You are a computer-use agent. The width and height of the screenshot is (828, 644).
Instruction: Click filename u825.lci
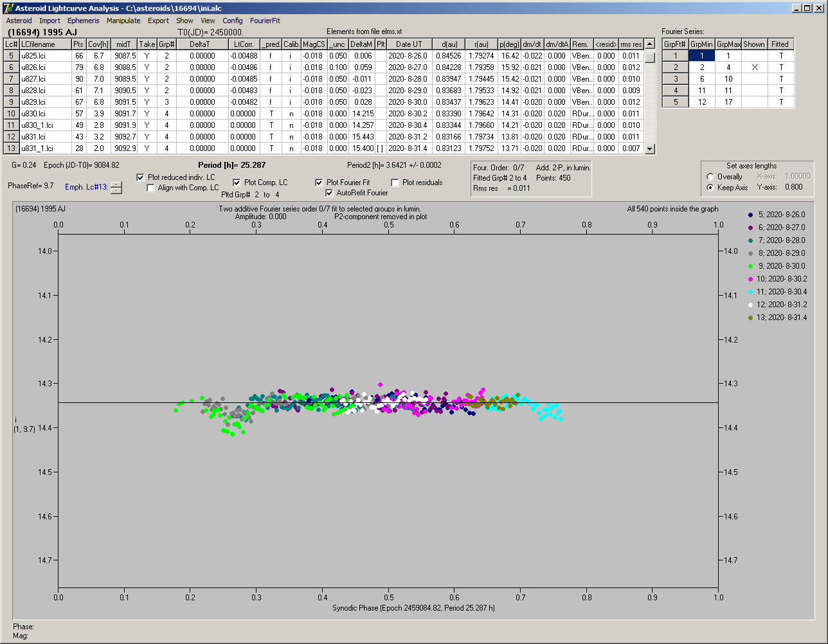click(45, 56)
